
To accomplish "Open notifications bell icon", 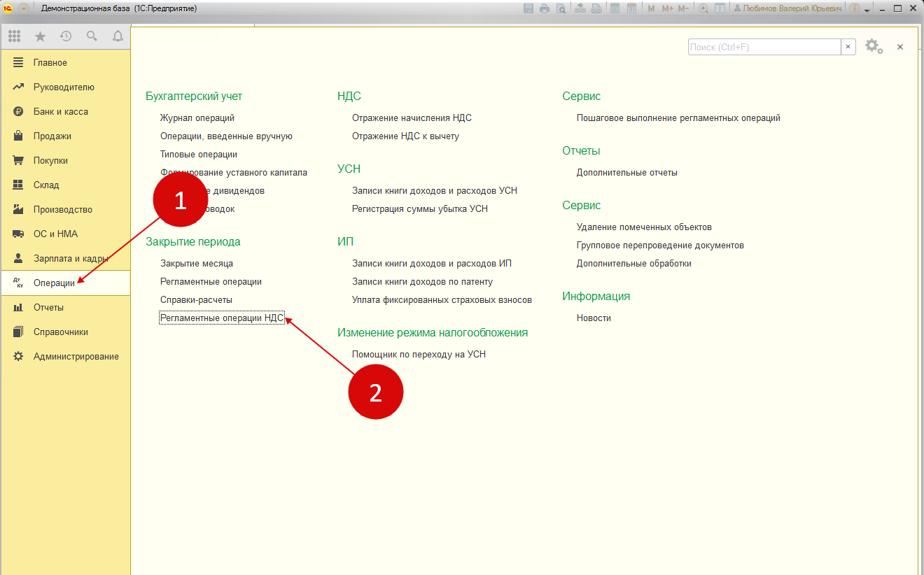I will click(118, 36).
